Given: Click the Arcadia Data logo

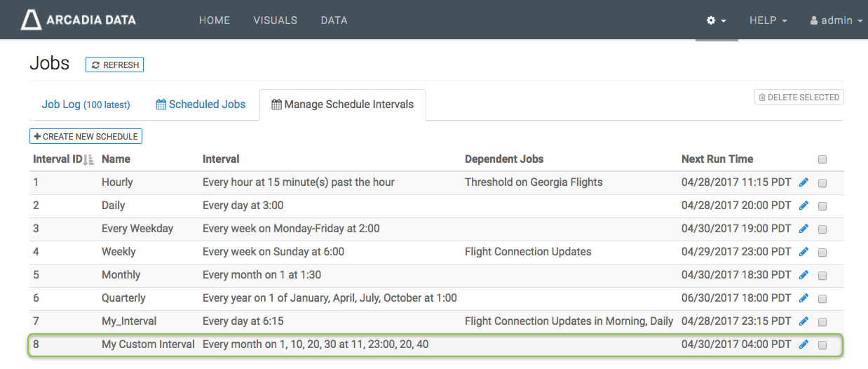Looking at the screenshot, I should coord(79,20).
